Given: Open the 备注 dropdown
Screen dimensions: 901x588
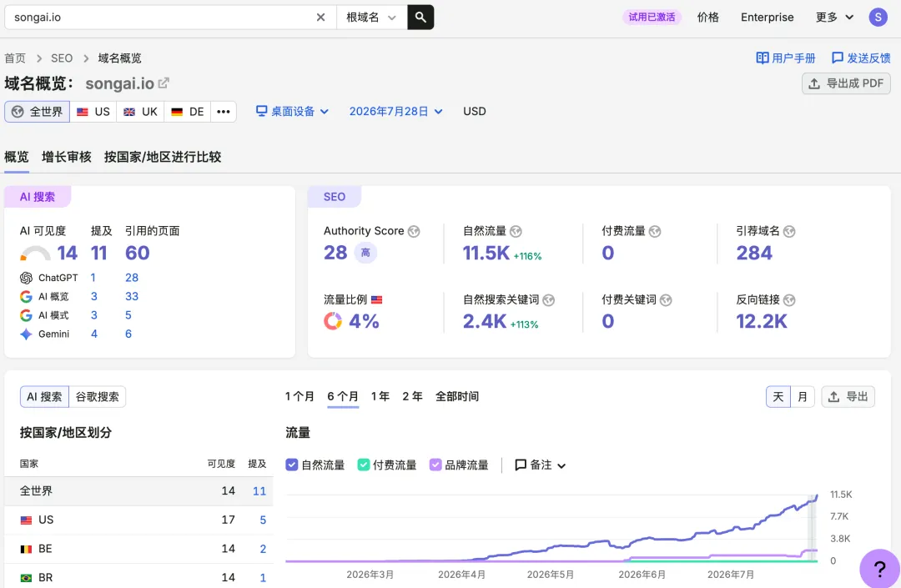Looking at the screenshot, I should tap(540, 465).
